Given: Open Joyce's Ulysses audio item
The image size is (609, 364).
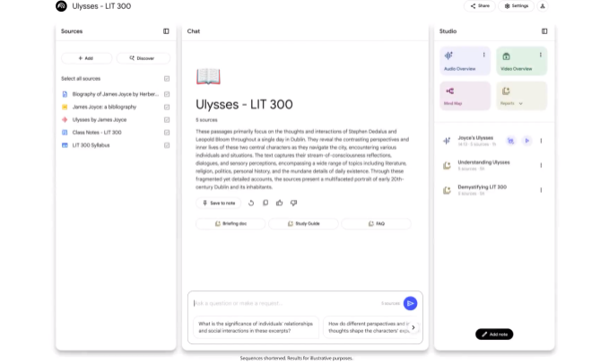Looking at the screenshot, I should click(475, 141).
